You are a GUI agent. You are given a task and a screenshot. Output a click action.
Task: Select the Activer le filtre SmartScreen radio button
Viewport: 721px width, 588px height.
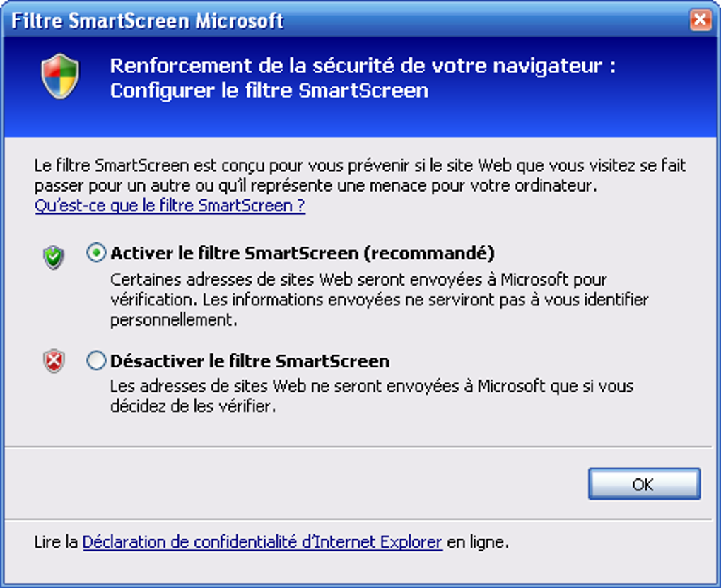coord(96,253)
